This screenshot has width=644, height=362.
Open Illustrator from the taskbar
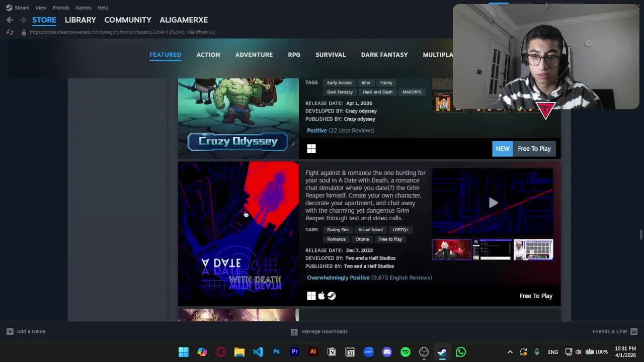pyautogui.click(x=313, y=352)
